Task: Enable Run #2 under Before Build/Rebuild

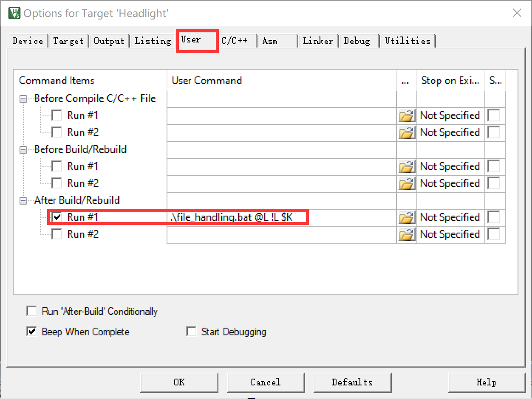Action: pos(57,183)
